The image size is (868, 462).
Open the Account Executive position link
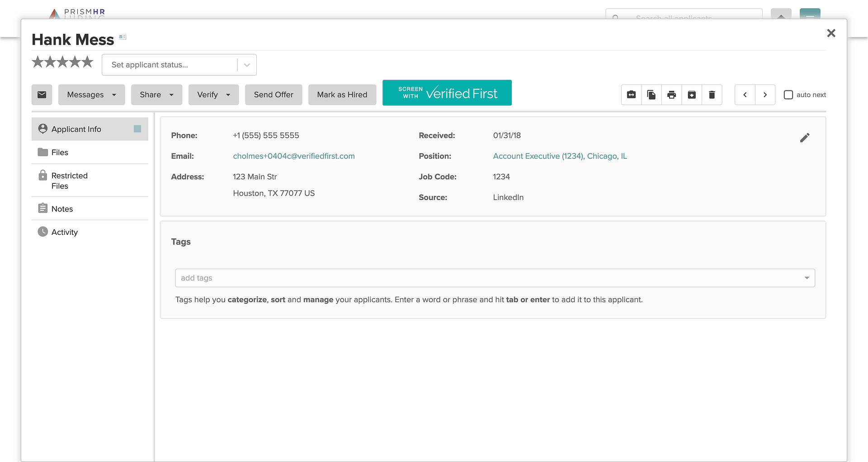pos(560,156)
